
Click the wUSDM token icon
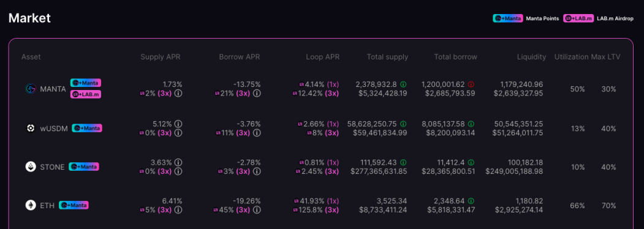click(x=31, y=128)
